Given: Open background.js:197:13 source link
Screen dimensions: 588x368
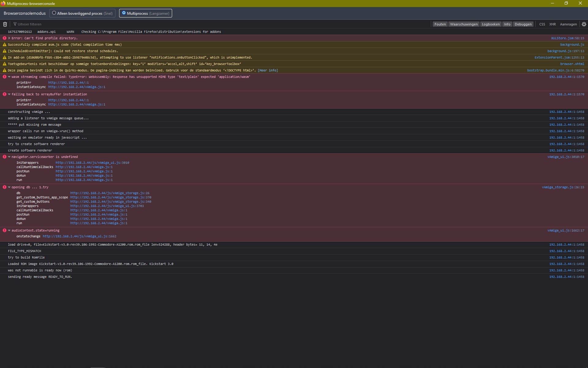Looking at the screenshot, I should pyautogui.click(x=566, y=51).
